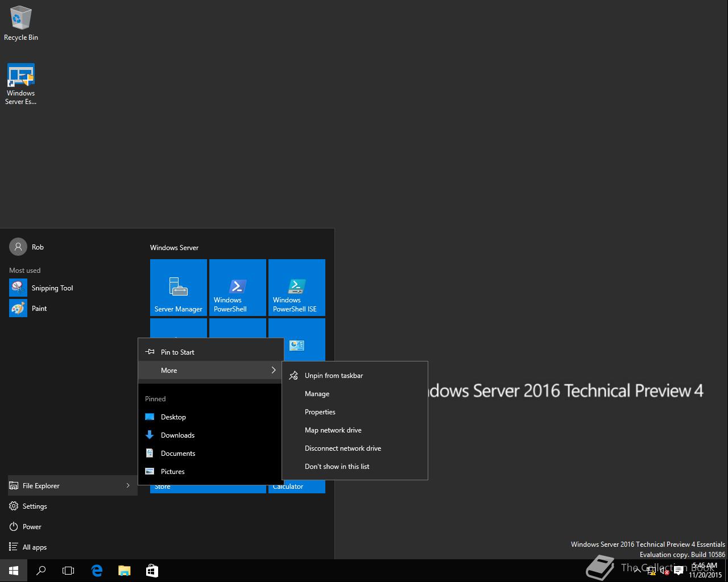Choose Properties in the submenu
This screenshot has height=582, width=728.
click(355, 412)
